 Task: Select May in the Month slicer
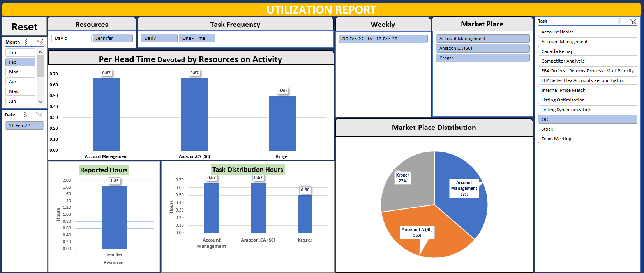20,91
